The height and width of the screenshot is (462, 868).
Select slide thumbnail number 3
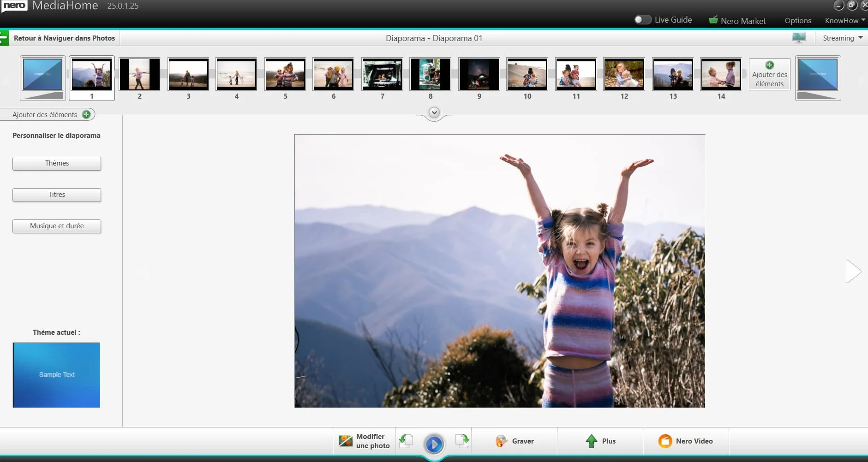(x=188, y=74)
